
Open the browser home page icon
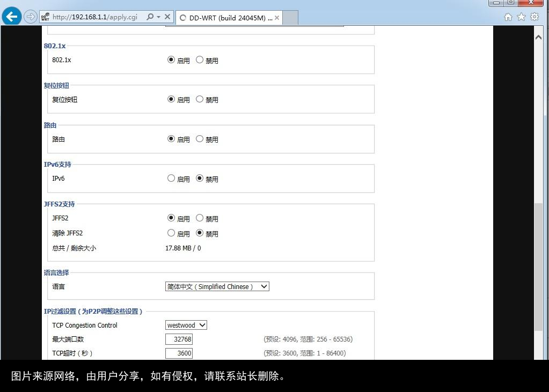[507, 17]
